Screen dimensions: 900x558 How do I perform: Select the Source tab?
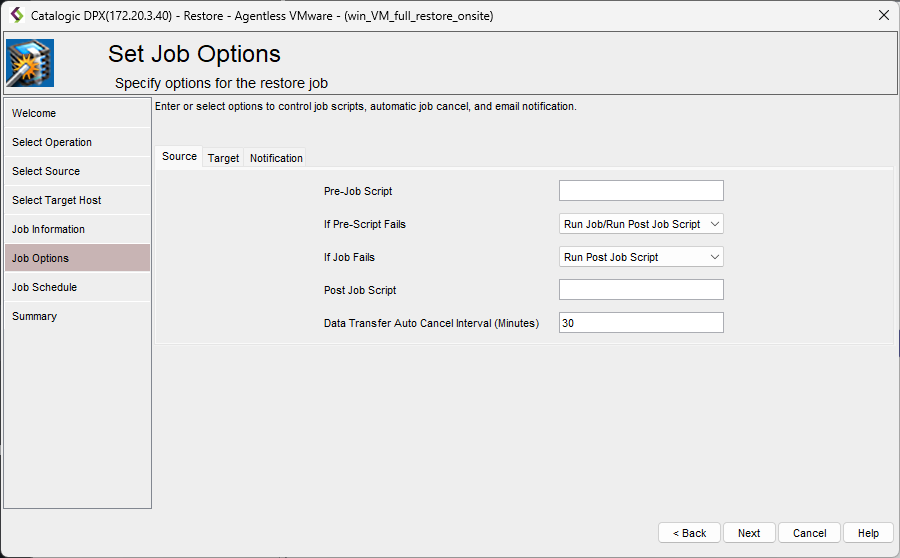coord(180,157)
